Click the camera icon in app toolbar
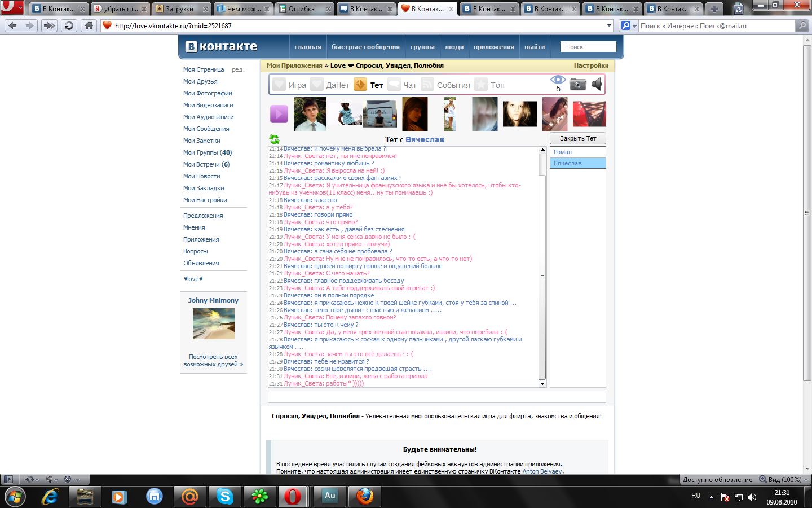Screen dimensions: 812x508 (x=577, y=85)
